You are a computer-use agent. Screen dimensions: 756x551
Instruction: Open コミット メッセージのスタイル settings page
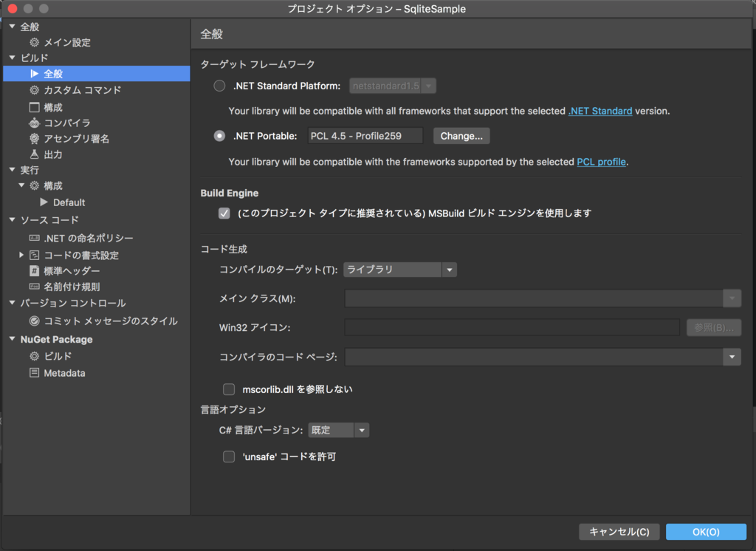click(111, 321)
